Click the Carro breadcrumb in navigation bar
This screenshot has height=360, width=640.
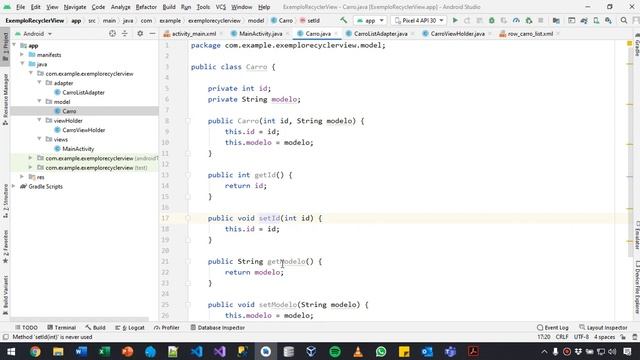tap(282, 20)
